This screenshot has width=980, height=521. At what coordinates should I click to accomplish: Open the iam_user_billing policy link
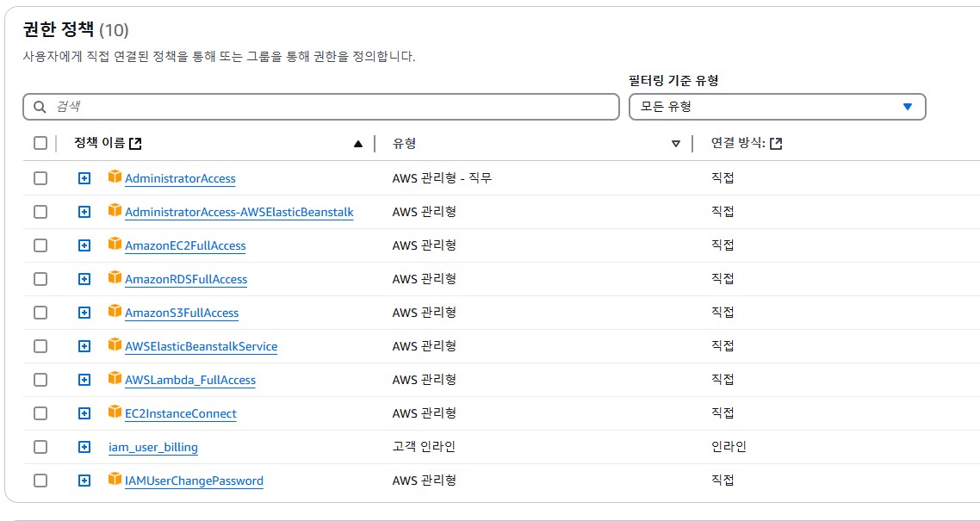click(x=153, y=448)
